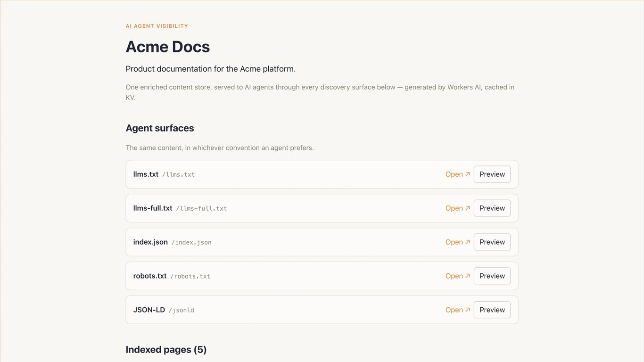Preview the llms-full.txt surface
Image resolution: width=644 pixels, height=362 pixels.
pos(492,208)
